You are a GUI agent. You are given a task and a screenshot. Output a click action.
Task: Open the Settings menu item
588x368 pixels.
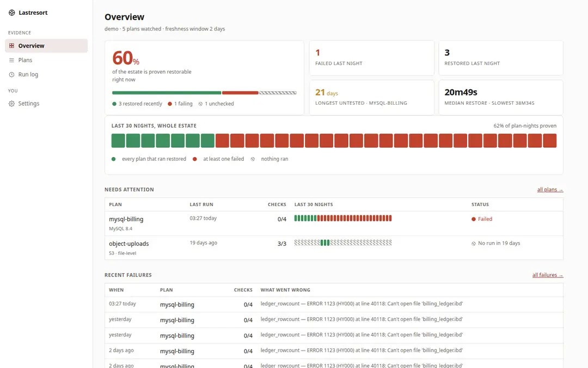[x=46, y=104]
